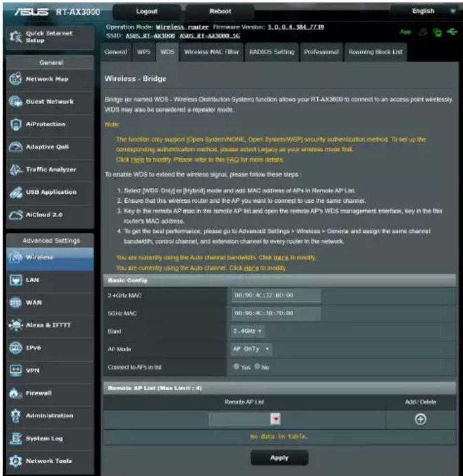Click the Reboot button
Screen dimensions: 463x476
pyautogui.click(x=220, y=11)
